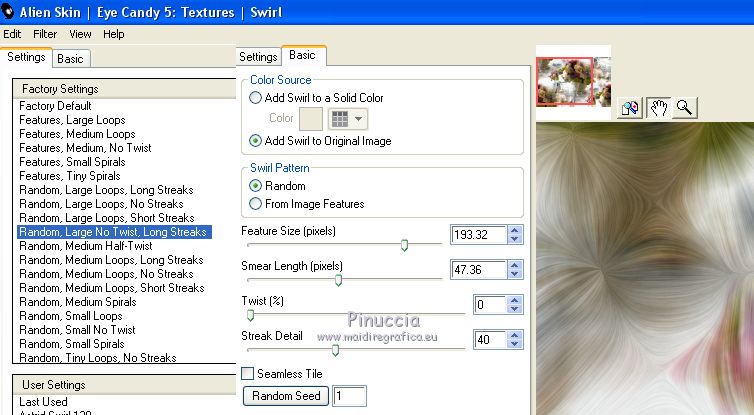The image size is (754, 415).
Task: Select Random, Medium Spirals preset
Action: click(x=78, y=302)
